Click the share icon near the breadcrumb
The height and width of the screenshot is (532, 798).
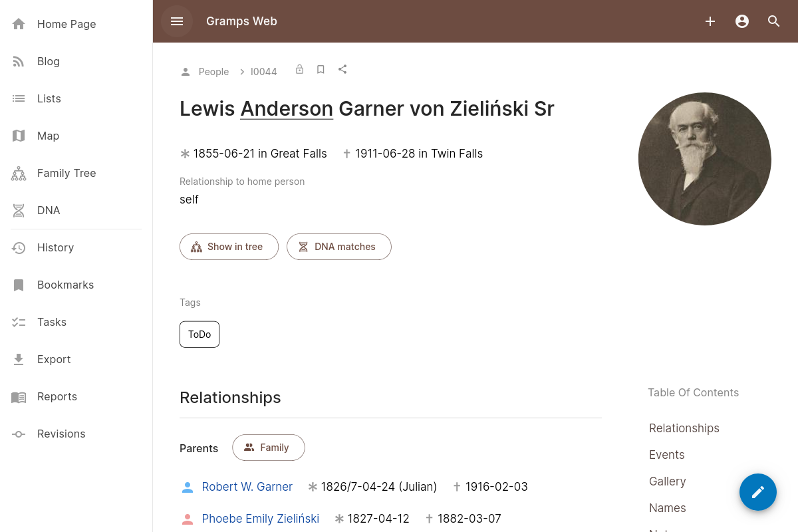(342, 69)
